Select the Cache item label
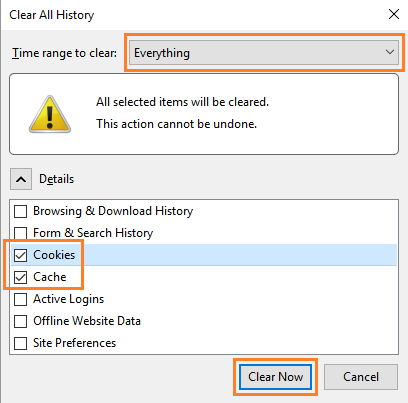The height and width of the screenshot is (403, 408). [50, 277]
